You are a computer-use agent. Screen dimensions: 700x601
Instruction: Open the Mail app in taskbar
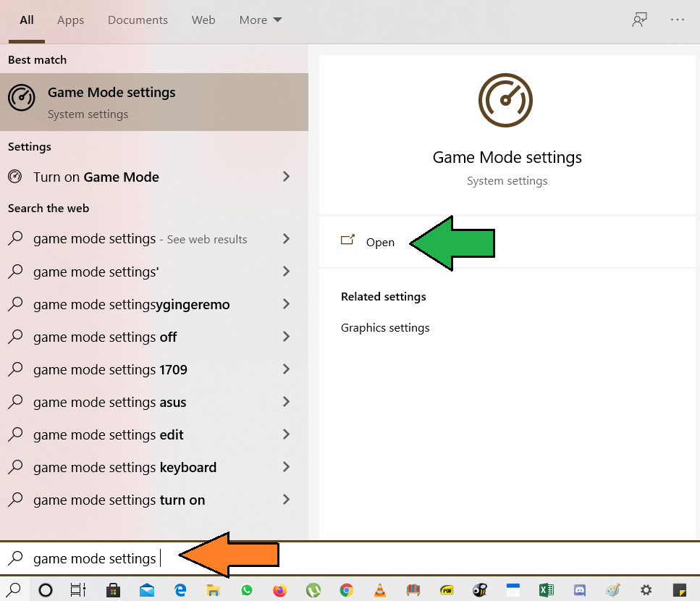(x=146, y=590)
